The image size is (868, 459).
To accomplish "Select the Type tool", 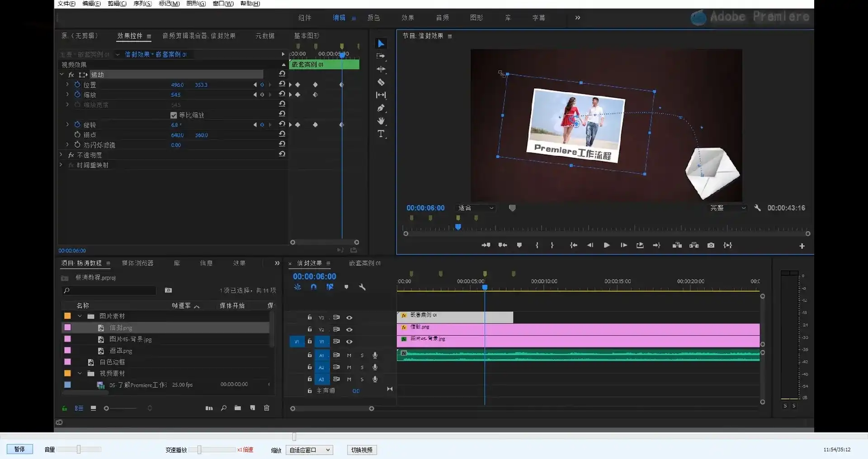I will tap(381, 134).
